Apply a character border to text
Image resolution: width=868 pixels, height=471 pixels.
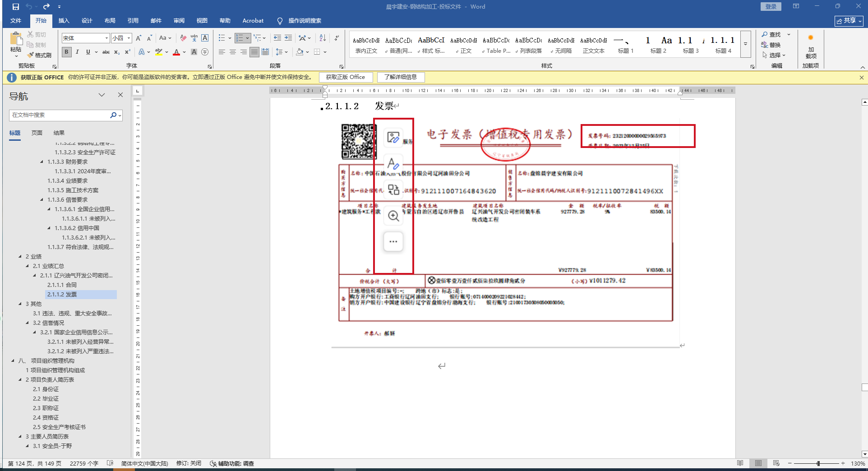[205, 38]
